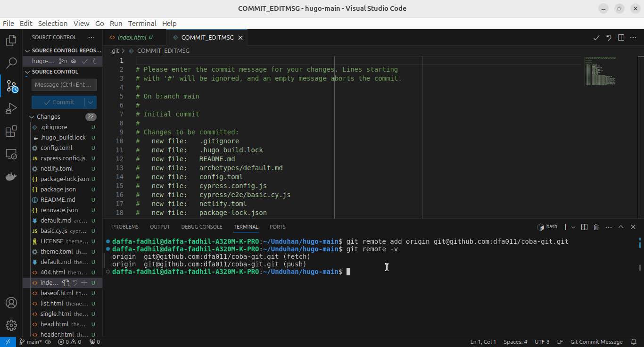Select config.toml in the Changes list
Screen dimensions: 644x347
pyautogui.click(x=62, y=148)
